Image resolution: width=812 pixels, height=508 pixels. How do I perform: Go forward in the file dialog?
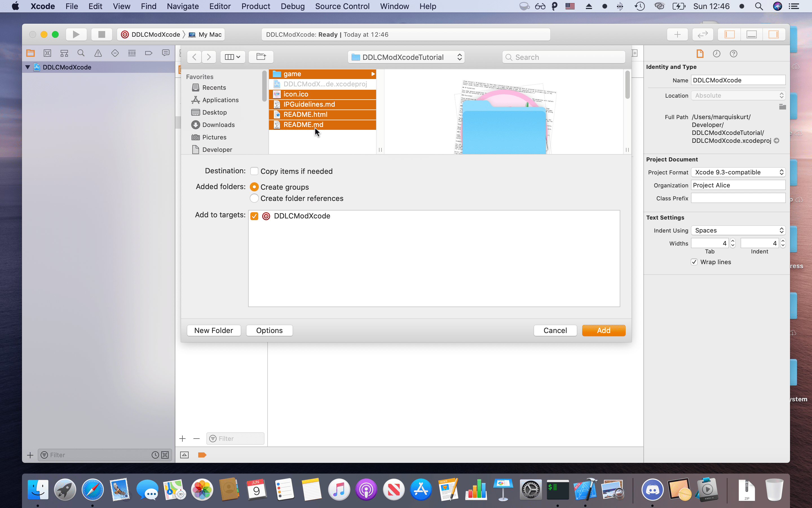coord(209,57)
